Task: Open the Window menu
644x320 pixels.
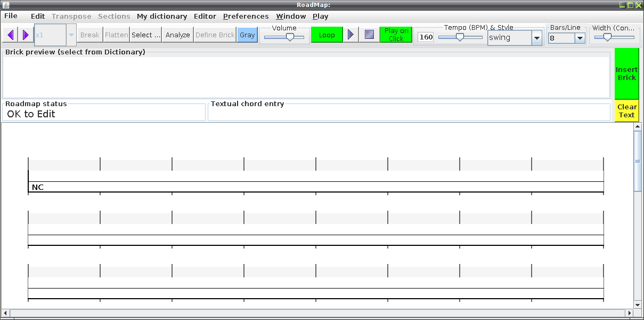Action: tap(291, 16)
